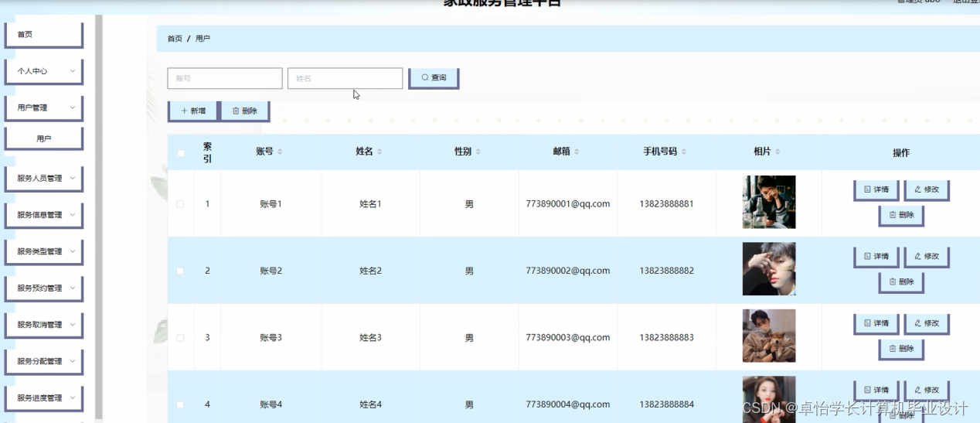Sort the 手机号码 column by its arrows
The height and width of the screenshot is (423, 980).
[684, 152]
